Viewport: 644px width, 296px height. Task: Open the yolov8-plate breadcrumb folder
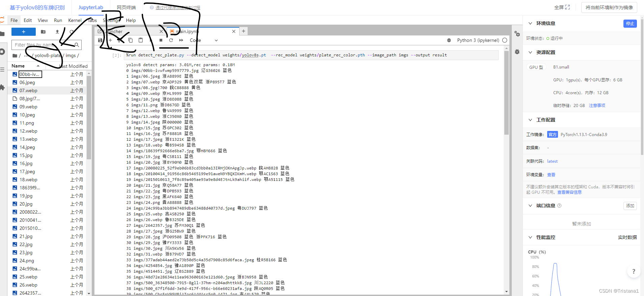click(x=48, y=56)
